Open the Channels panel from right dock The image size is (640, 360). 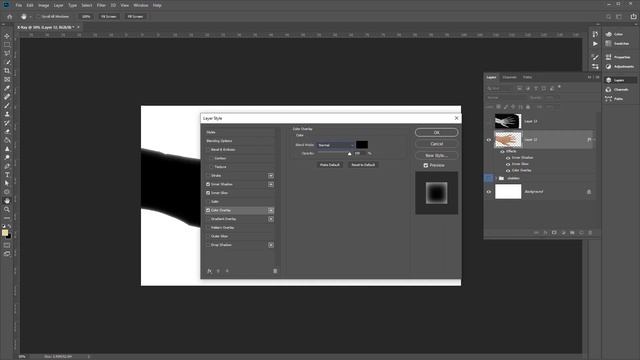click(x=618, y=89)
